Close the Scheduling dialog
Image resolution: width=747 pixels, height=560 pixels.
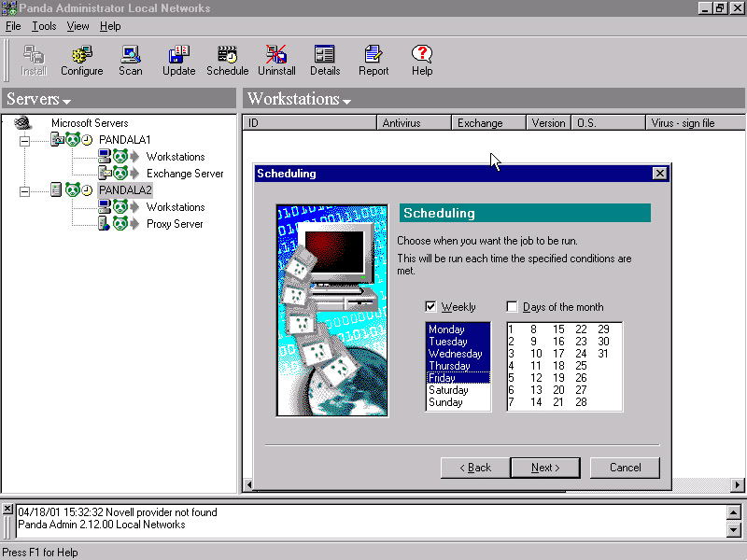coord(659,174)
